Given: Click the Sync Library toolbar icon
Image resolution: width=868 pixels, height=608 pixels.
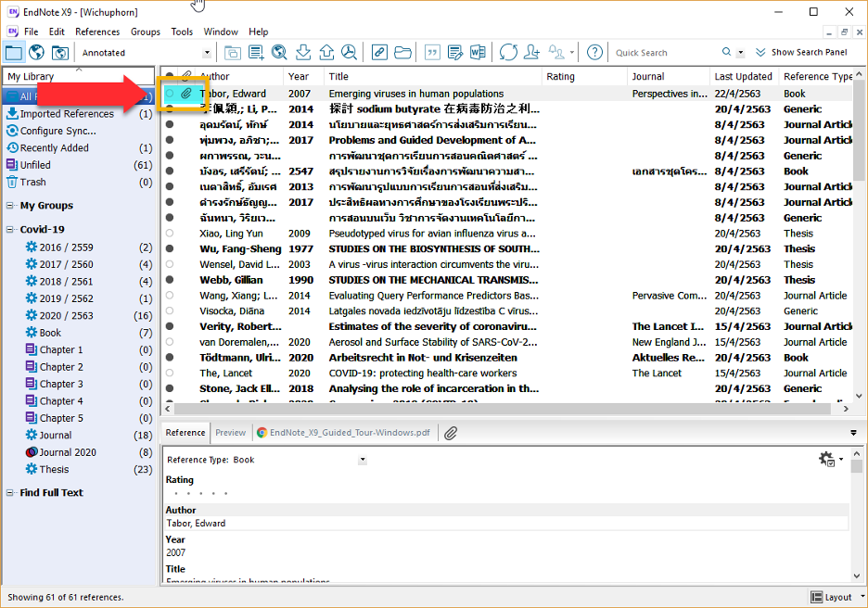Looking at the screenshot, I should [508, 53].
